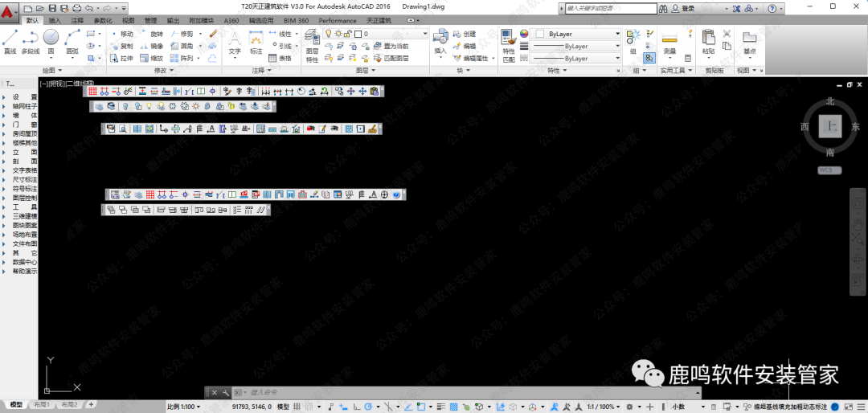Switch to the 视图 ribbon tab

pos(128,20)
